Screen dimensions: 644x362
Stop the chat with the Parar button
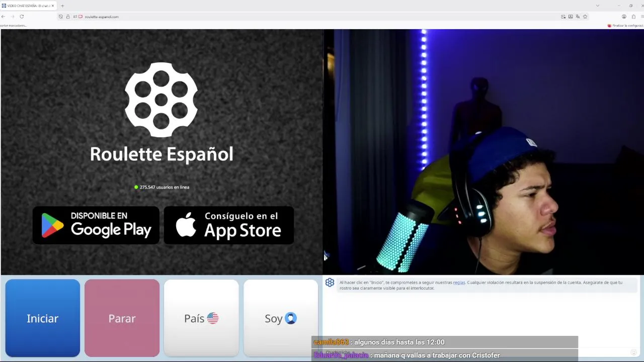click(x=122, y=318)
